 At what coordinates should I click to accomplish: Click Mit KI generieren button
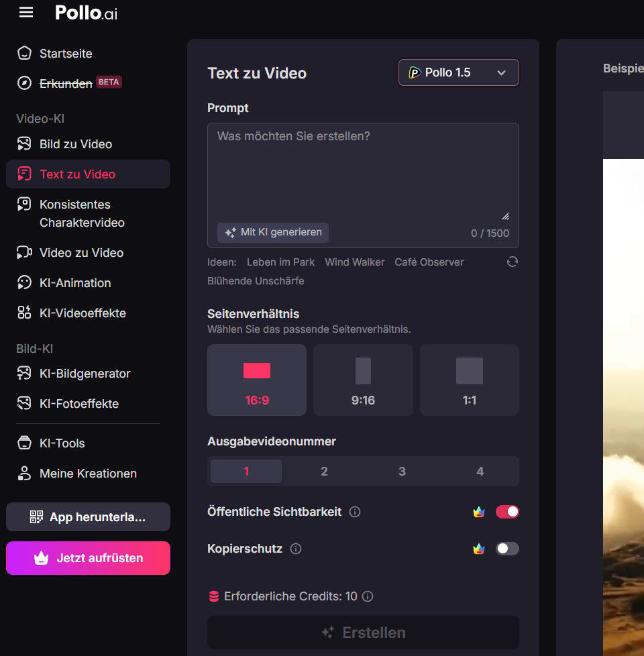pos(273,233)
